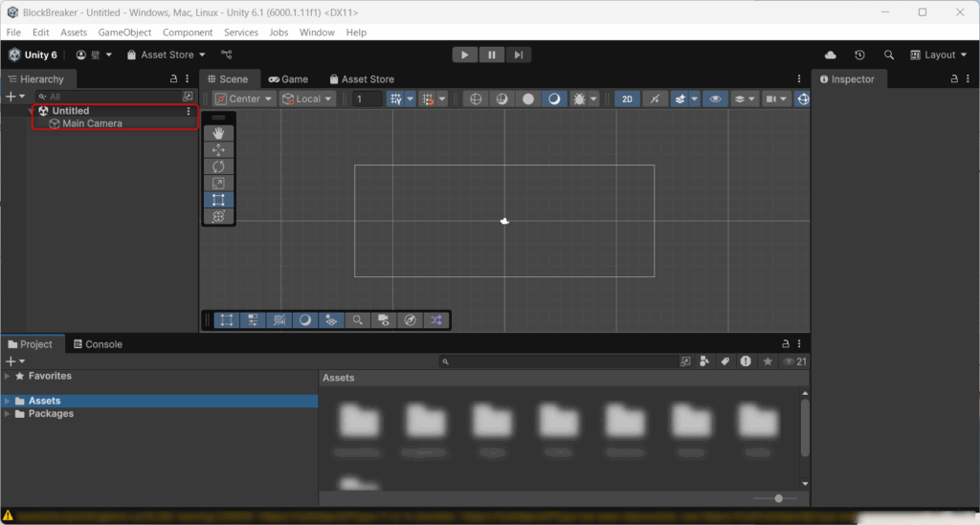Open the Undo History clock icon

(859, 55)
